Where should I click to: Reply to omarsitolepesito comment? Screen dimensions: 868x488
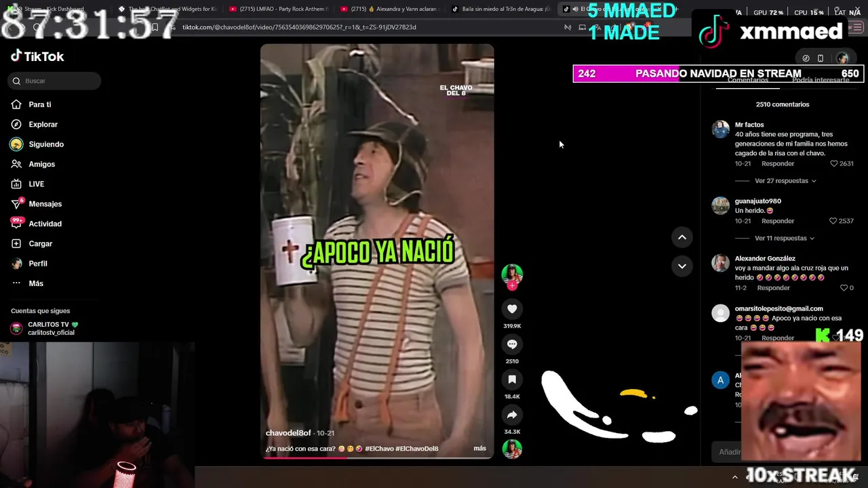(x=778, y=338)
